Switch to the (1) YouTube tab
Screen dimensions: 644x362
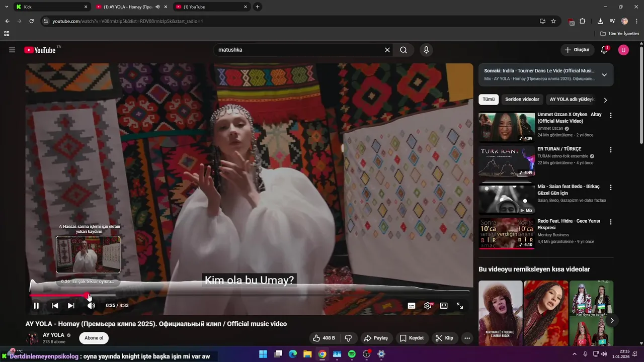211,7
